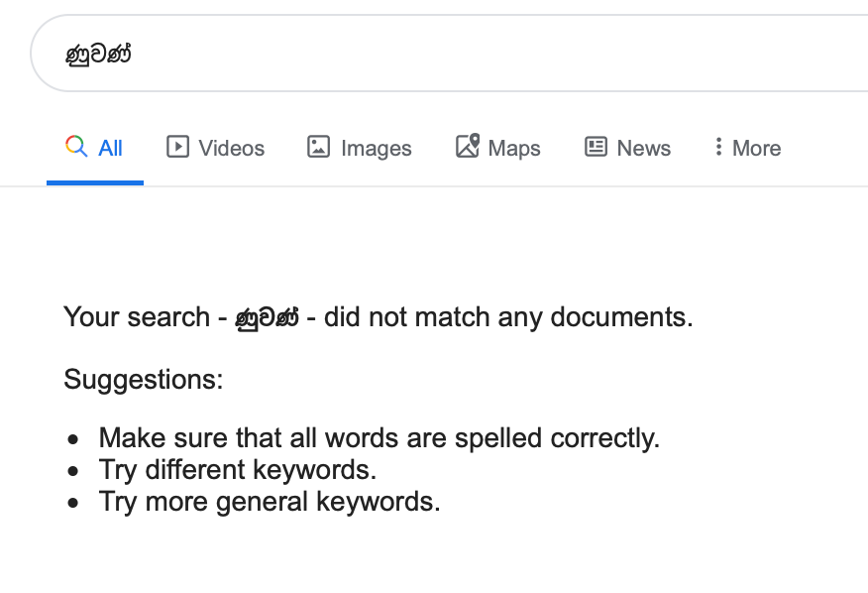Select the All results tab label

[x=110, y=149]
